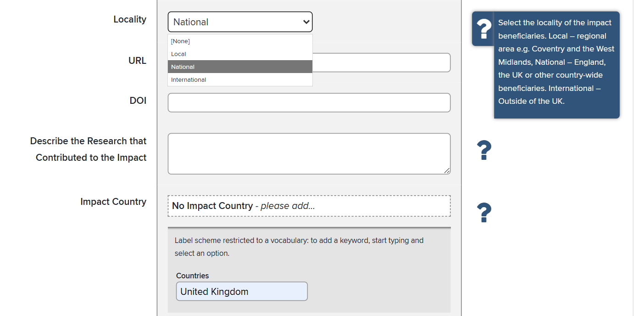Image resolution: width=644 pixels, height=316 pixels.
Task: Click into the URL text field
Action: pos(381,62)
